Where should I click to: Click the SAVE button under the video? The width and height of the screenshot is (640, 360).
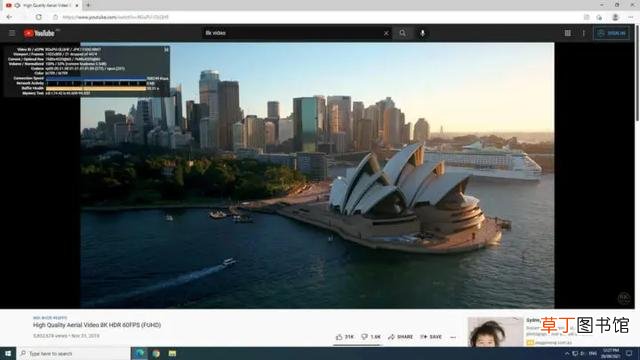(x=431, y=337)
